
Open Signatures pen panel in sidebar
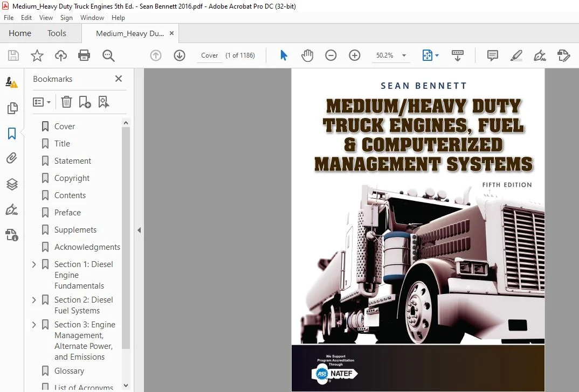pos(12,209)
